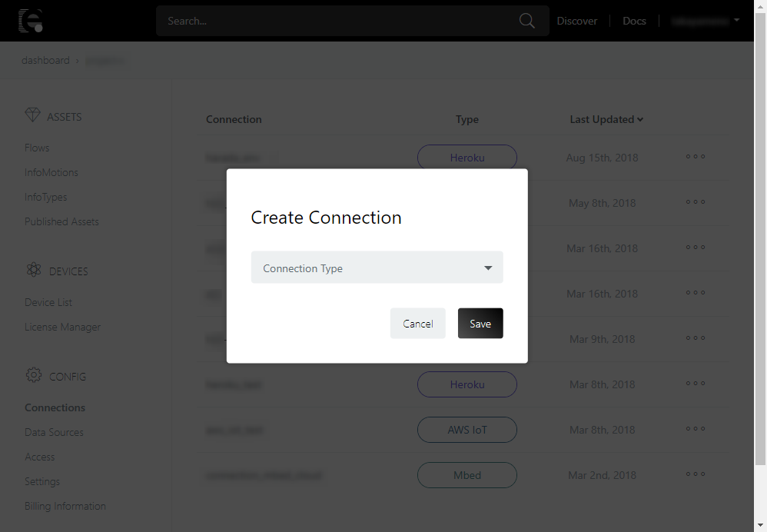Click the search magnifier icon
The image size is (767, 532).
[x=526, y=21]
